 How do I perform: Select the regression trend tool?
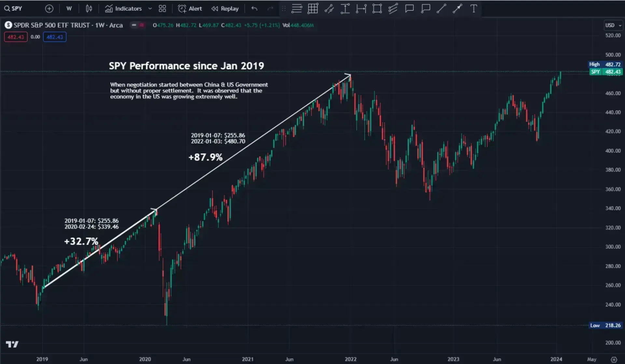[329, 9]
